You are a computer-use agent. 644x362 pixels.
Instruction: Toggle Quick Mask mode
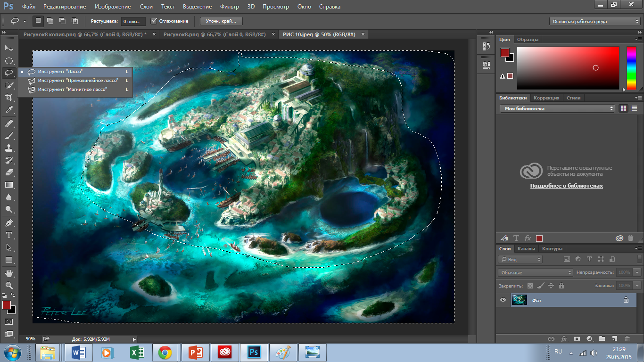(8, 321)
